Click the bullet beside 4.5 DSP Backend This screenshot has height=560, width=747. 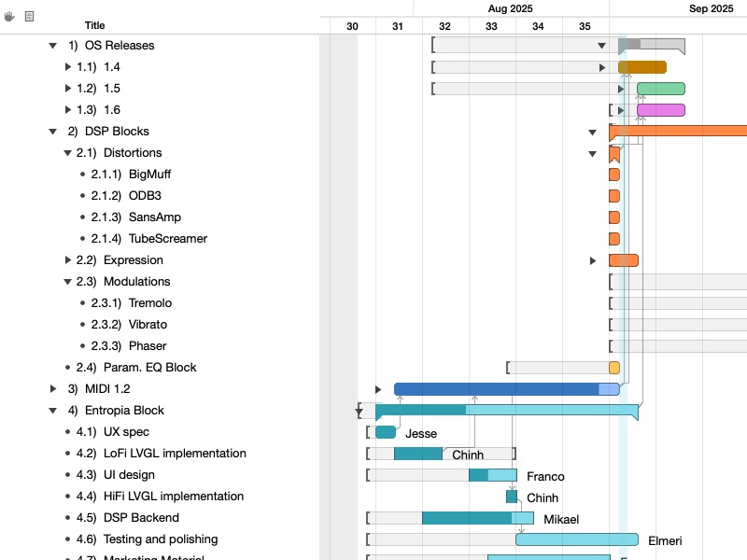[x=67, y=518]
